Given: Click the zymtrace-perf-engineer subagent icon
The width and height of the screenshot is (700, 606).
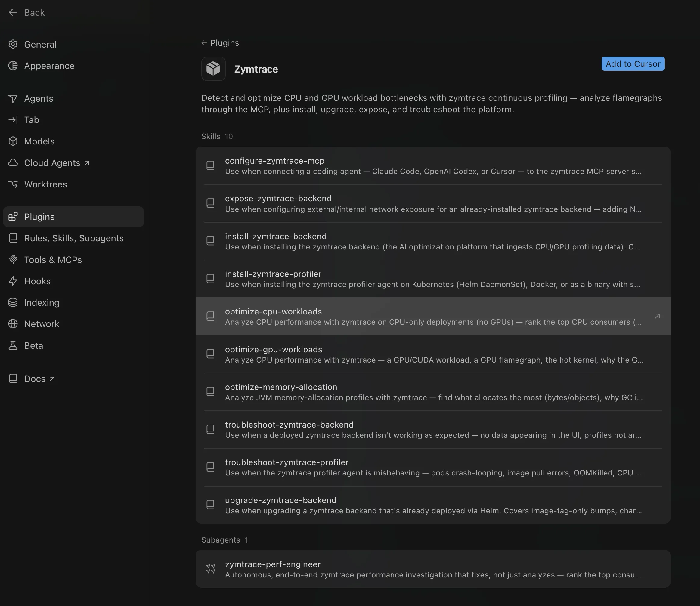Looking at the screenshot, I should click(210, 569).
